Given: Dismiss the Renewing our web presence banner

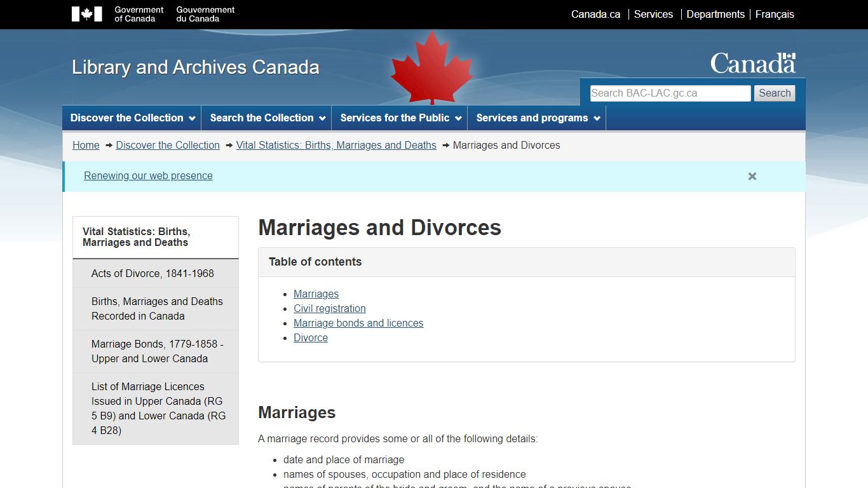Looking at the screenshot, I should 752,177.
